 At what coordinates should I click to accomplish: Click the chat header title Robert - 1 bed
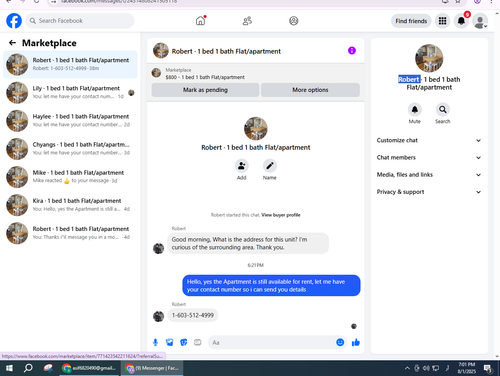point(226,51)
